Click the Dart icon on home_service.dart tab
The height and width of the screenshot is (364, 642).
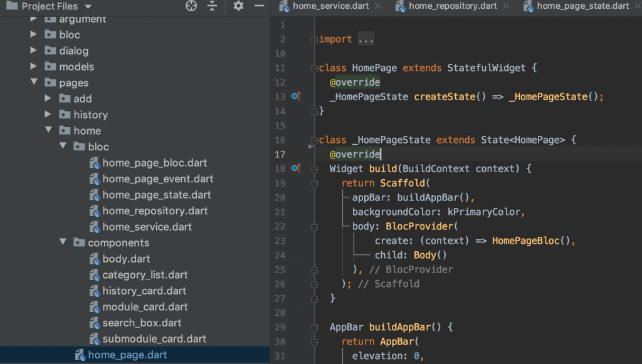tap(284, 6)
